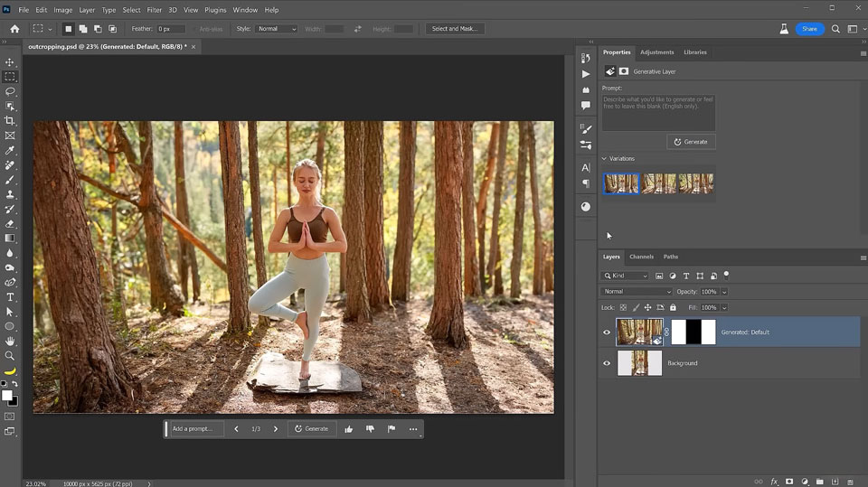Open the layer Kind filter dropdown
The image size is (868, 487).
coord(625,276)
